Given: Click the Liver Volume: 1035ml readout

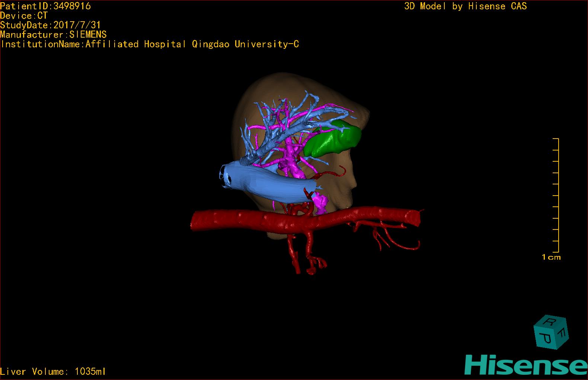Looking at the screenshot, I should pyautogui.click(x=53, y=371).
